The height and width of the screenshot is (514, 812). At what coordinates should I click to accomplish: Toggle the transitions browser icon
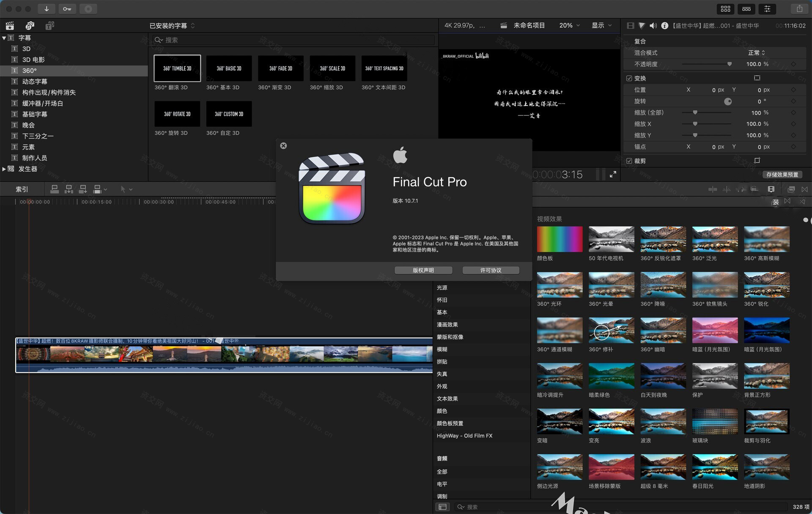pos(804,189)
